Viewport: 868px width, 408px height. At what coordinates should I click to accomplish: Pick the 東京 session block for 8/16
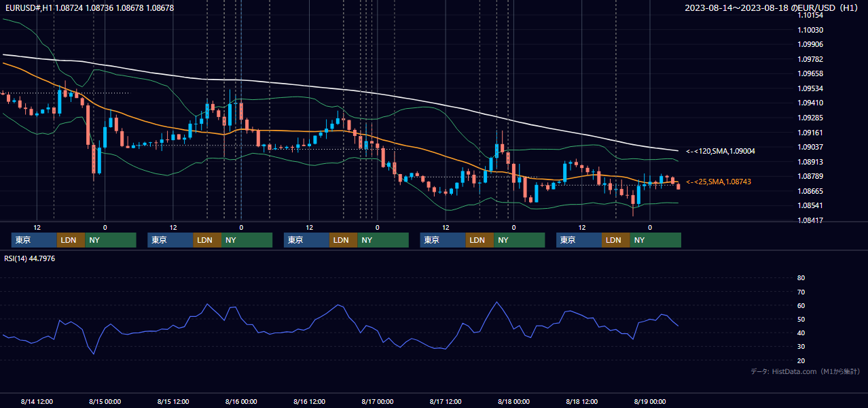(307, 240)
